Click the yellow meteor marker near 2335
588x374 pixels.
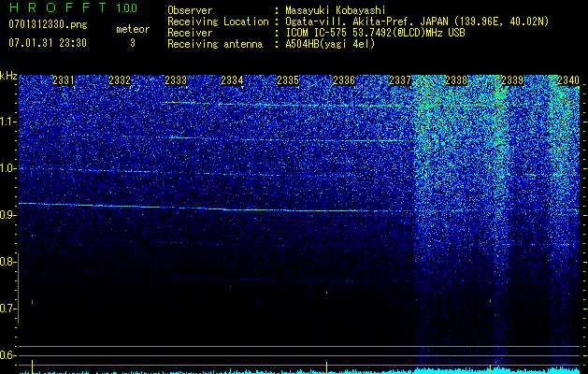[327, 367]
